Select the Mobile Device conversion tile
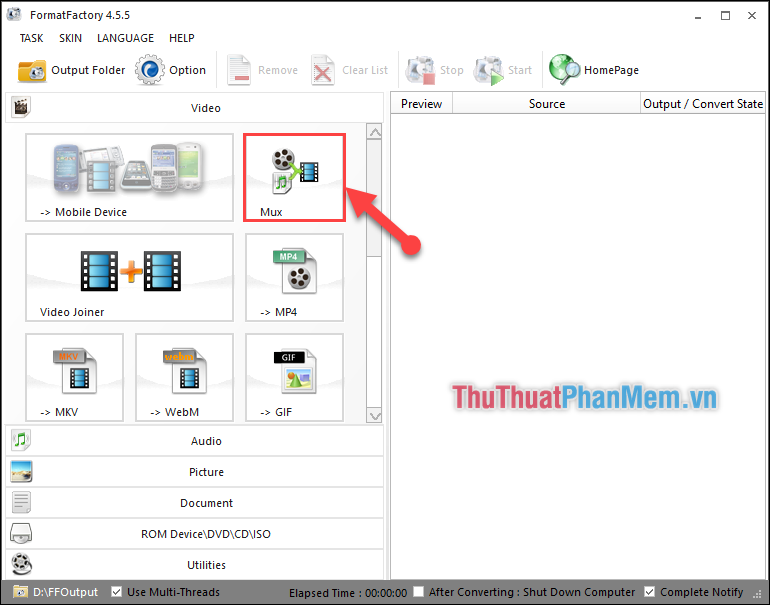 click(x=129, y=177)
